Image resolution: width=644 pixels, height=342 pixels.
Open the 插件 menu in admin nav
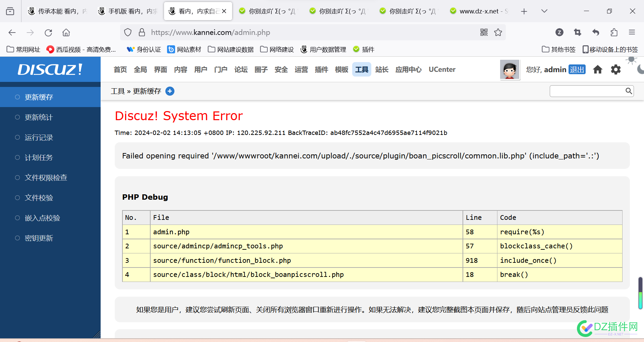click(322, 69)
